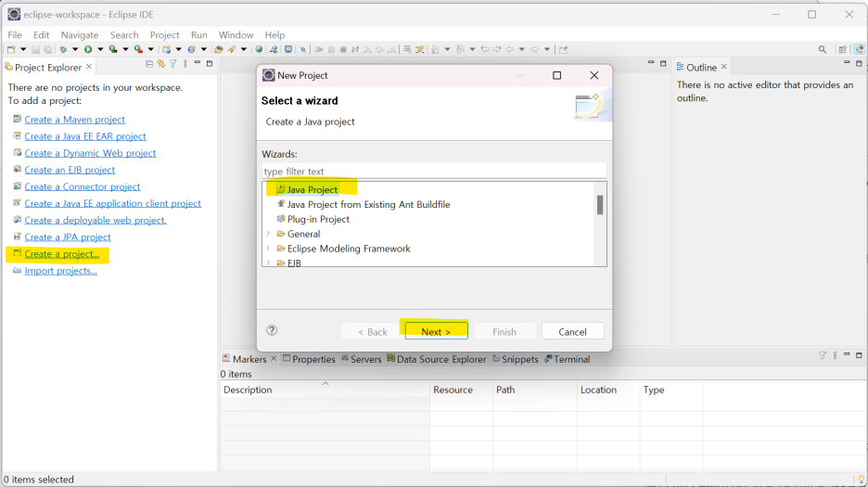Click the Open Web Browser globe icon
The width and height of the screenshot is (868, 487).
click(259, 49)
